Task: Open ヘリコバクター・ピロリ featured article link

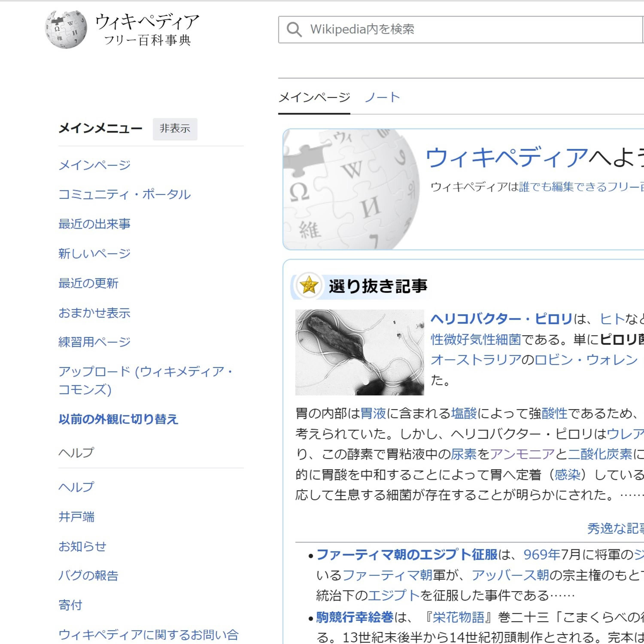Action: coord(501,319)
